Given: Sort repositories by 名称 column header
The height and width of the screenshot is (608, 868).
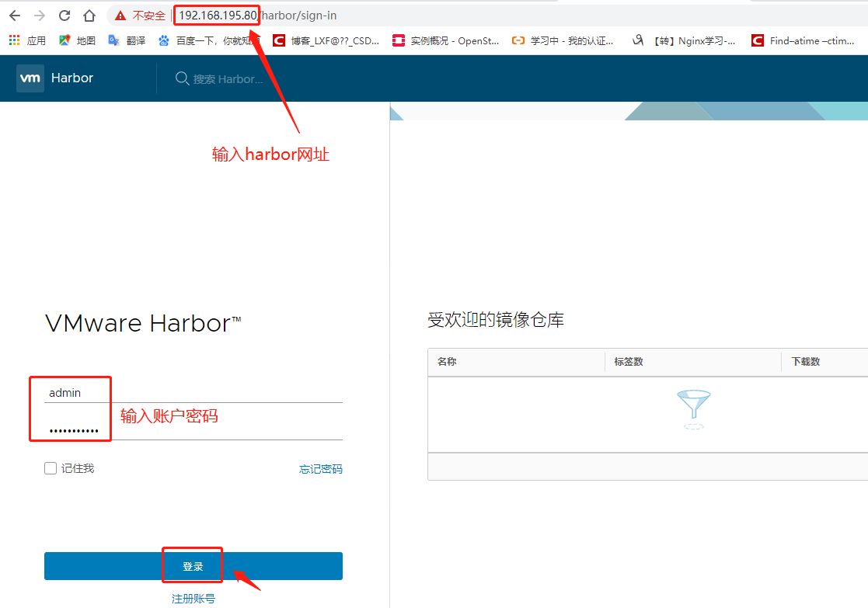Looking at the screenshot, I should (x=447, y=362).
